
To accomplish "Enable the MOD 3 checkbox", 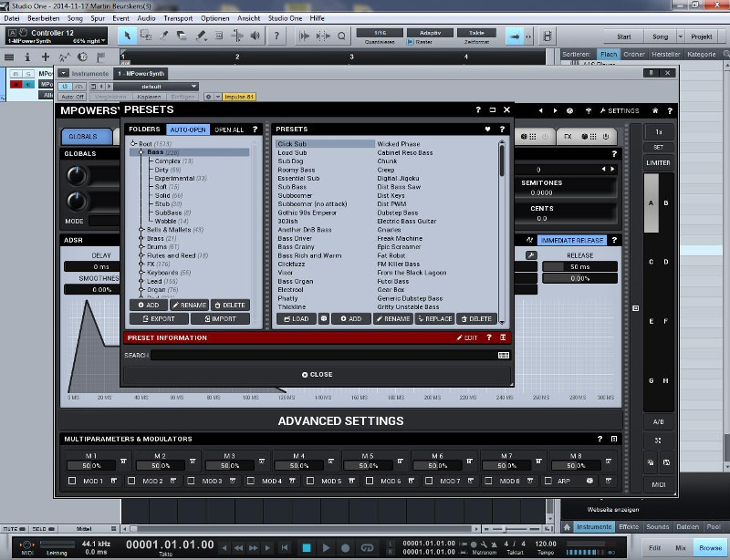I will [191, 481].
